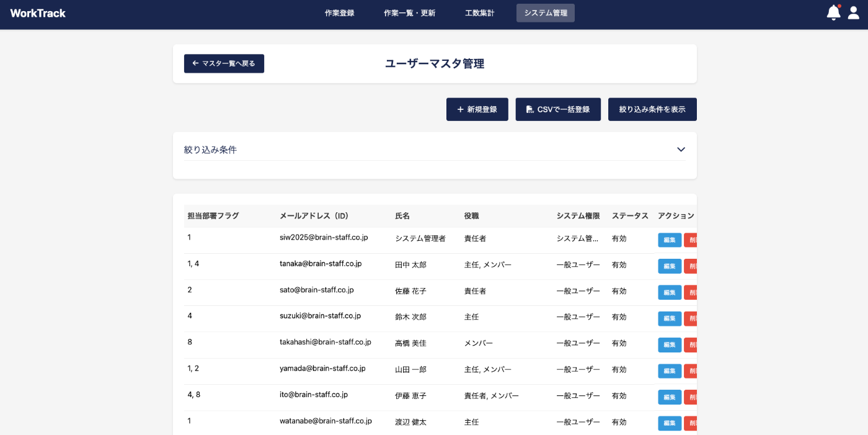Viewport: 868px width, 435px height.
Task: Click the name 鈴木 次郎
Action: [410, 317]
